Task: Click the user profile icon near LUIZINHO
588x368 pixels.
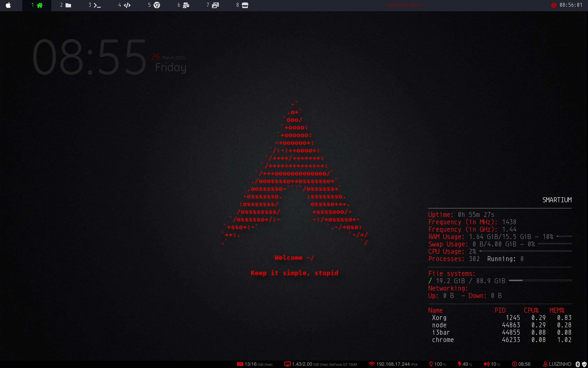Action: (x=545, y=364)
